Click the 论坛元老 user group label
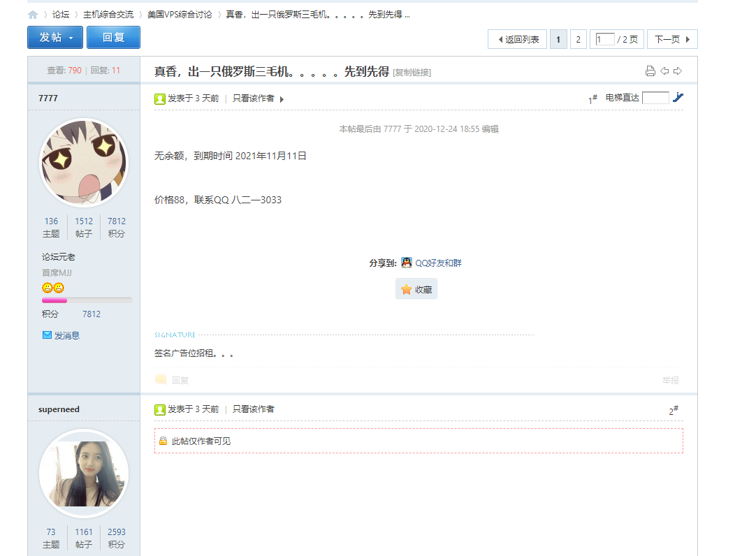The height and width of the screenshot is (556, 756). pyautogui.click(x=58, y=257)
